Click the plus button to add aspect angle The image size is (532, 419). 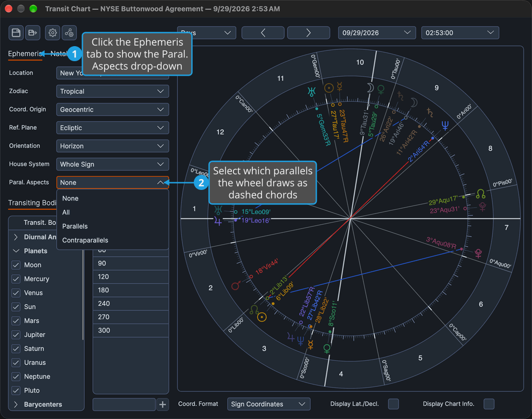point(163,405)
